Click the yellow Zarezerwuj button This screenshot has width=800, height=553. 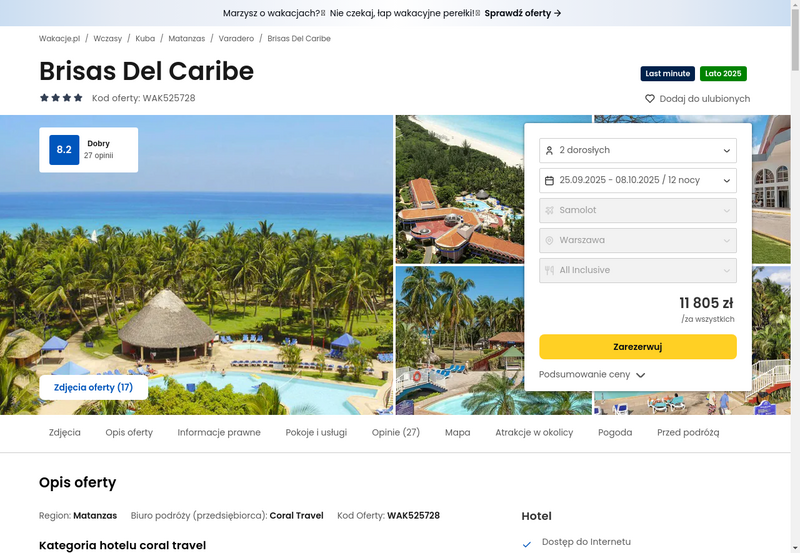coord(638,347)
